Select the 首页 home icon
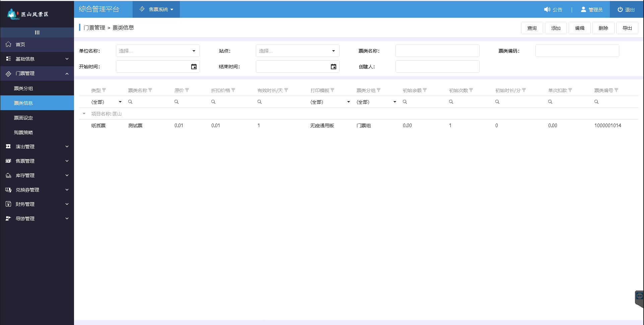 8,44
